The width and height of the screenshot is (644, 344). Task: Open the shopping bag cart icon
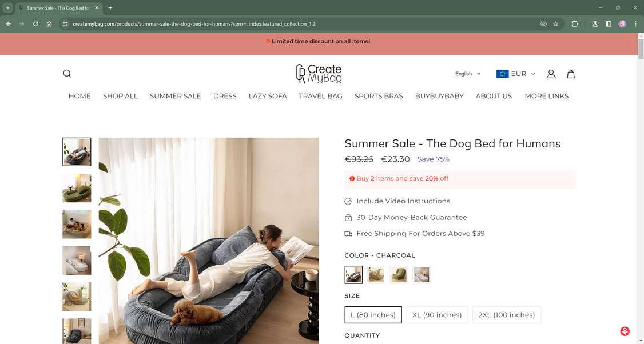point(571,74)
